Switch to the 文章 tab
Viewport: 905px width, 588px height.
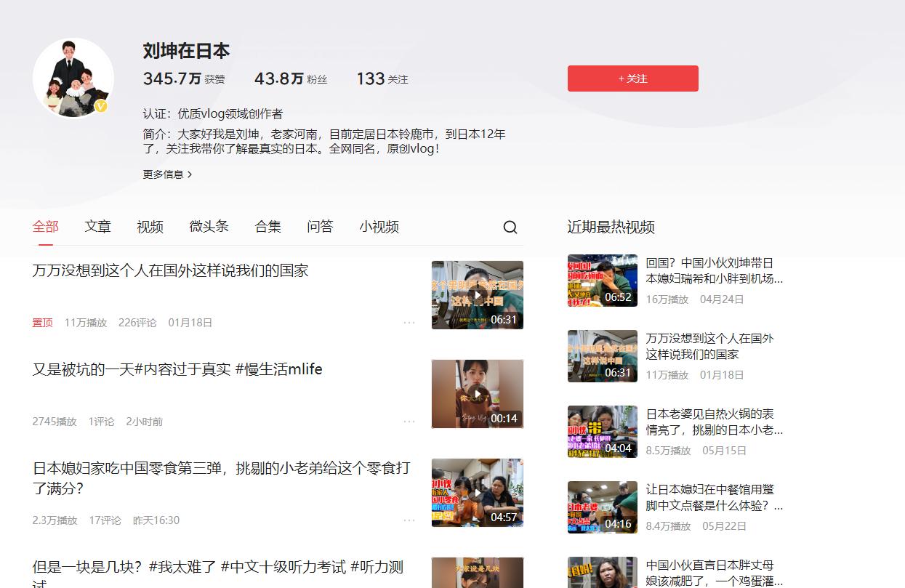click(97, 227)
